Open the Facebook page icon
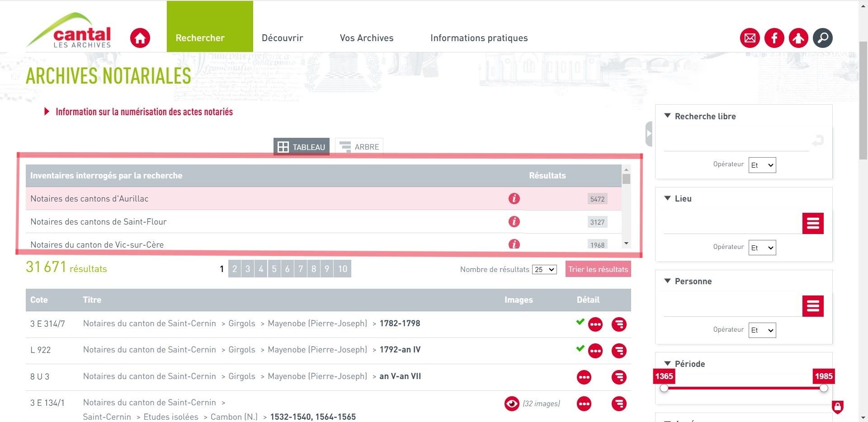The width and height of the screenshot is (868, 422). pyautogui.click(x=774, y=38)
